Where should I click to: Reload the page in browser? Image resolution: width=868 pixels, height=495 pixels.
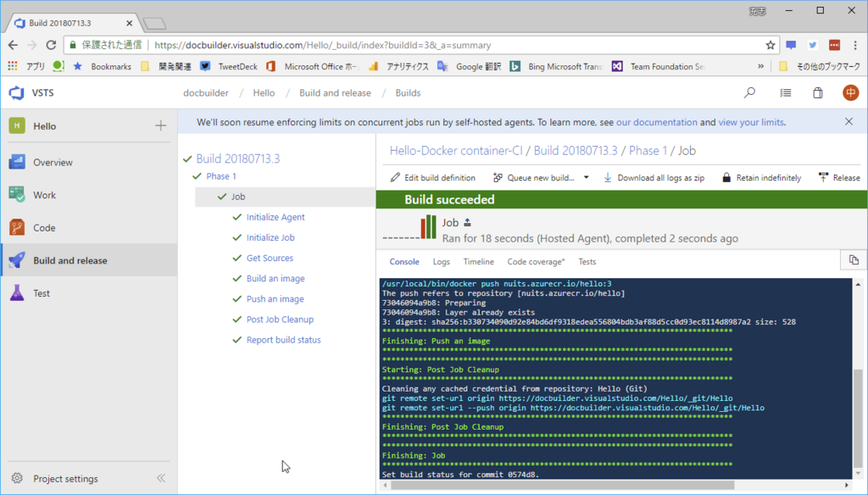click(x=51, y=46)
